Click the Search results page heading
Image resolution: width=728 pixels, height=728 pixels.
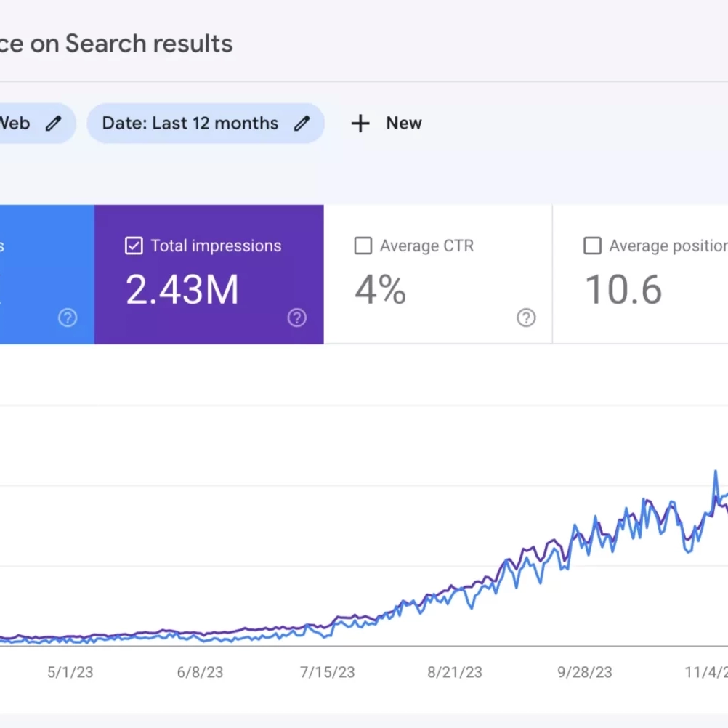pyautogui.click(x=116, y=44)
